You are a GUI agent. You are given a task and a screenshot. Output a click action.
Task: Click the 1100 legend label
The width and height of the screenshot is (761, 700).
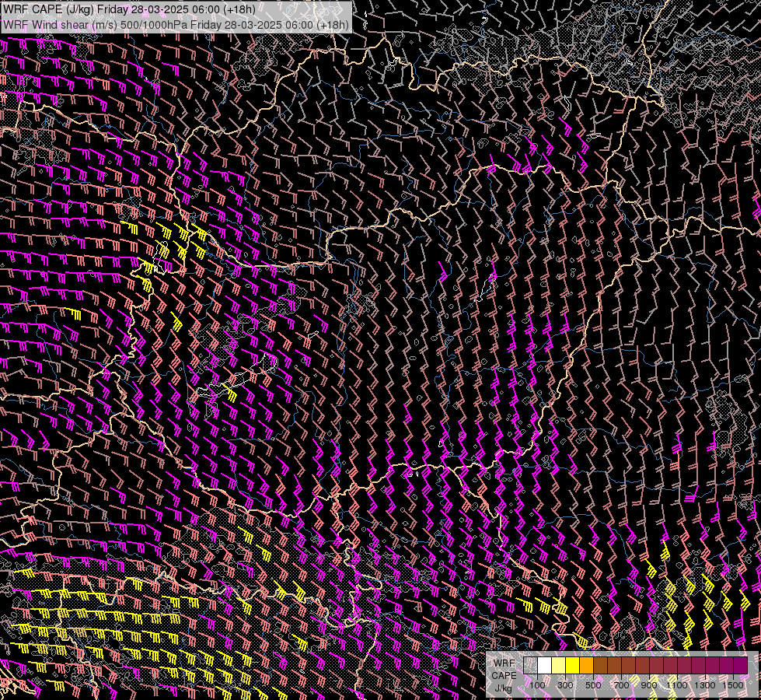point(677,685)
